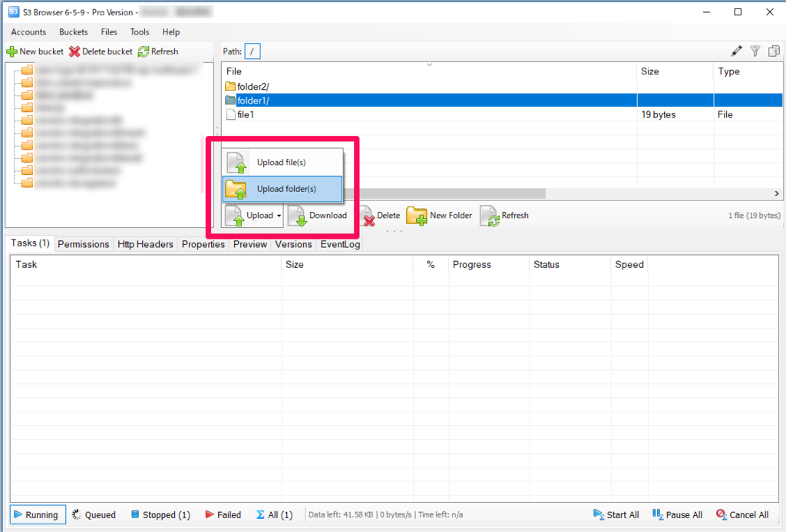Choose Upload file(s) from popup menu
Viewport: 786px width, 532px height.
click(x=282, y=162)
